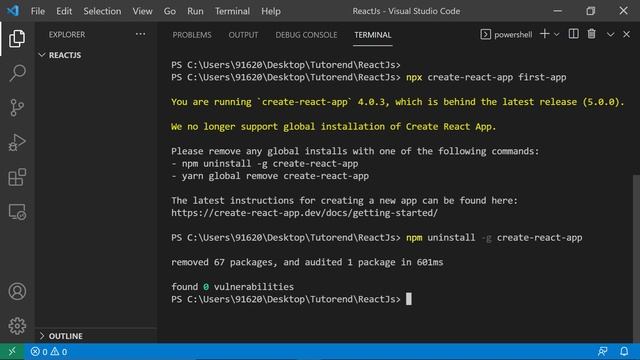
Task: Open the Run and Debug view icon
Action: pos(17,142)
